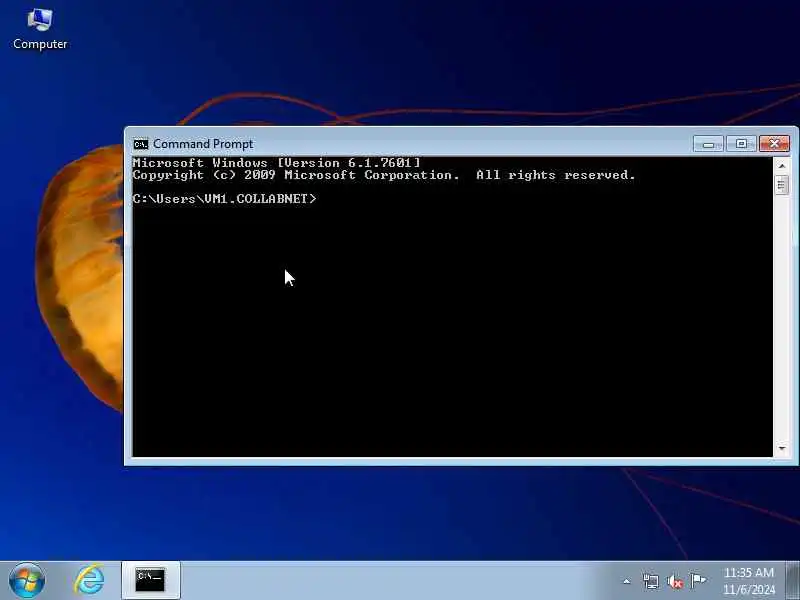Click the Microsoft Windows version line
This screenshot has height=600, width=800.
pos(276,163)
